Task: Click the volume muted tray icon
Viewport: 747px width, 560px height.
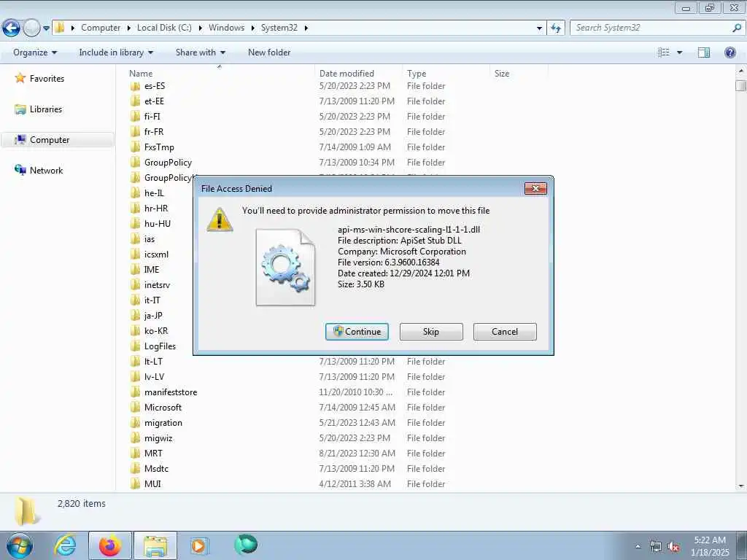Action: (673, 547)
